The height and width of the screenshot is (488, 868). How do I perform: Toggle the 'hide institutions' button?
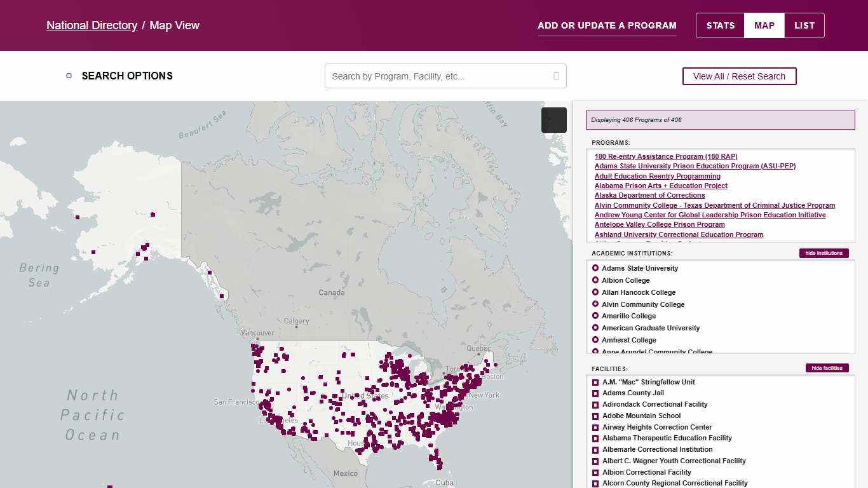pyautogui.click(x=824, y=253)
